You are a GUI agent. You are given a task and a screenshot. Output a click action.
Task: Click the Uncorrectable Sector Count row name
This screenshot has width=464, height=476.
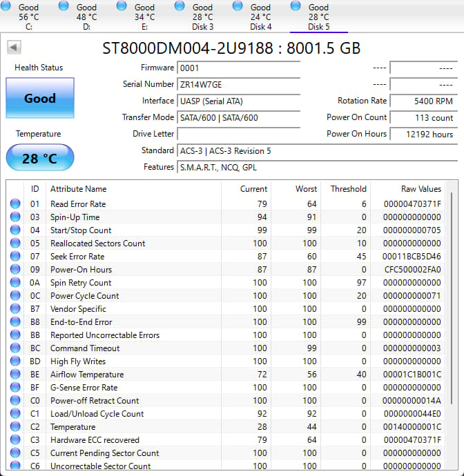(x=100, y=466)
